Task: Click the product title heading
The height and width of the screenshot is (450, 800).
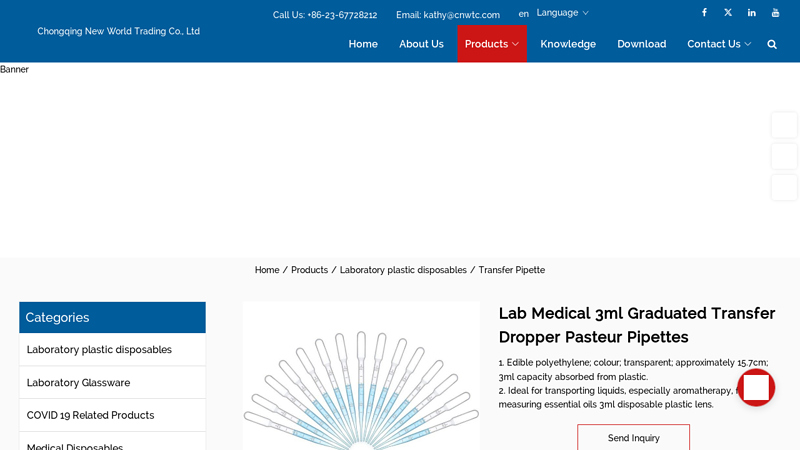Action: [x=637, y=325]
